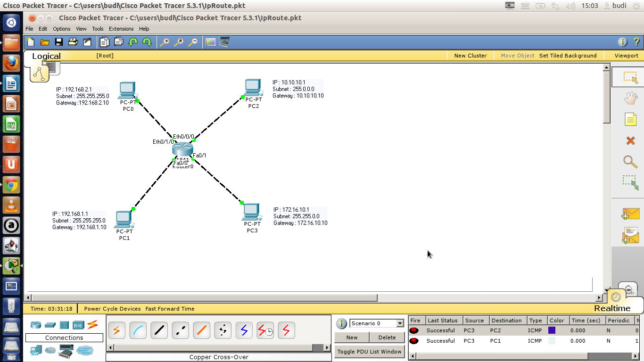The image size is (644, 362).
Task: Choose the Hubs device category
Action: [x=64, y=325]
